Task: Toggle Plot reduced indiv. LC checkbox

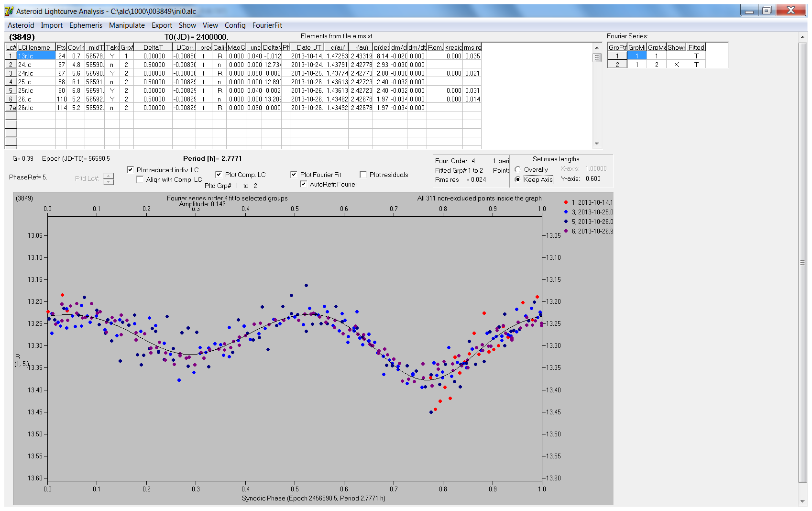Action: point(130,170)
